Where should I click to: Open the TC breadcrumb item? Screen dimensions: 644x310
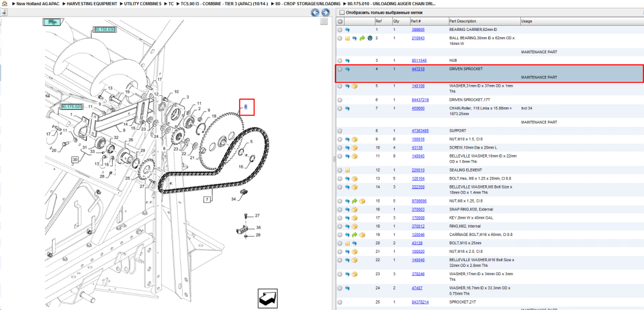click(x=171, y=3)
